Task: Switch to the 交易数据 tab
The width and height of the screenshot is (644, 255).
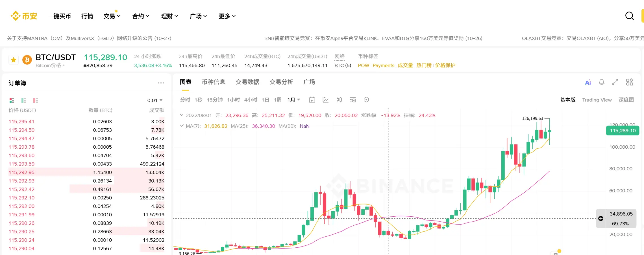Action: [x=247, y=82]
